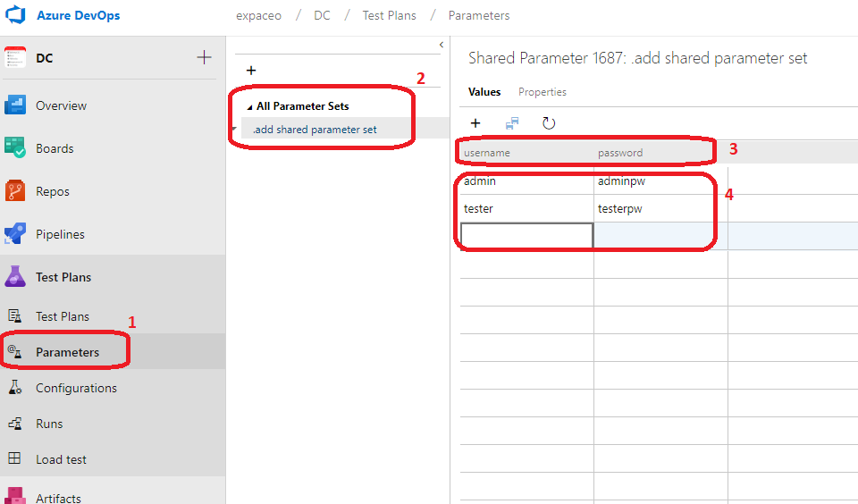Click the refresh icon in toolbar
The width and height of the screenshot is (858, 504).
549,123
